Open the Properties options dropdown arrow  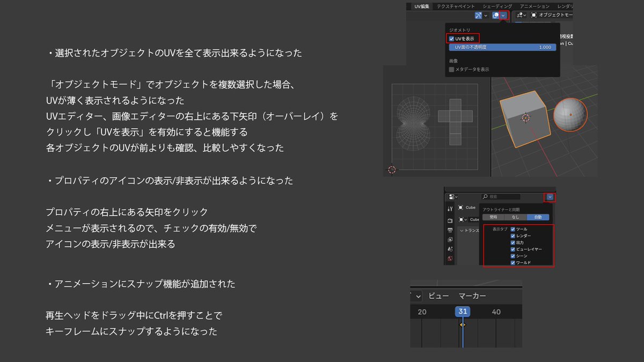point(550,197)
